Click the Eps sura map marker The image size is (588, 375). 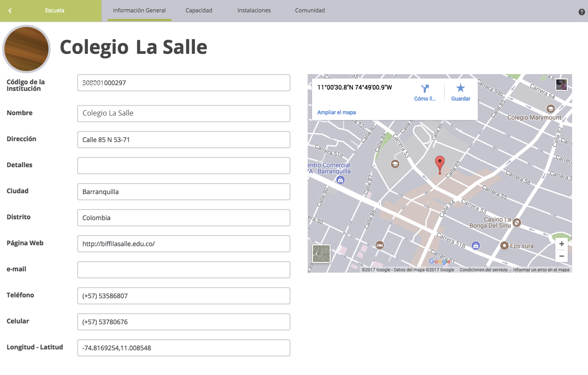pyautogui.click(x=504, y=245)
